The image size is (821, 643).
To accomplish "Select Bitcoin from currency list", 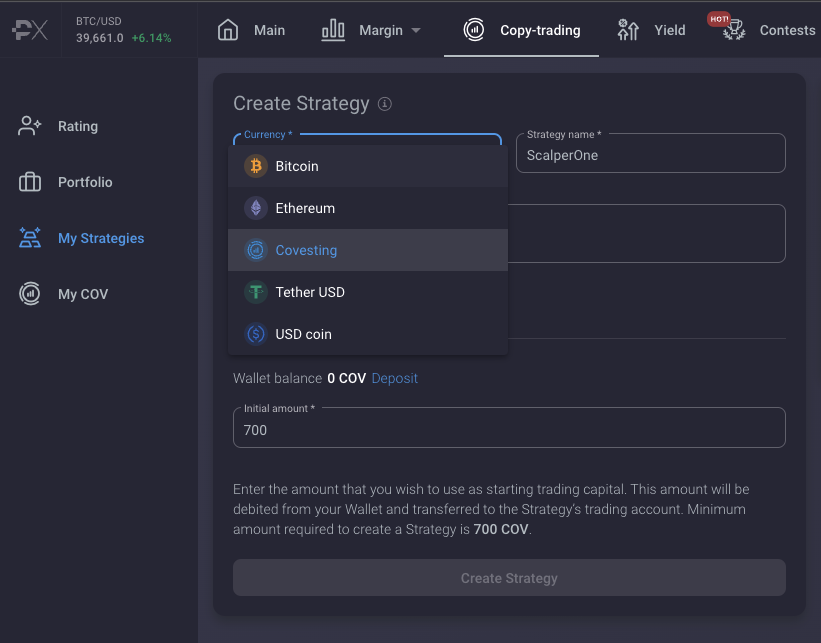I will pos(368,166).
